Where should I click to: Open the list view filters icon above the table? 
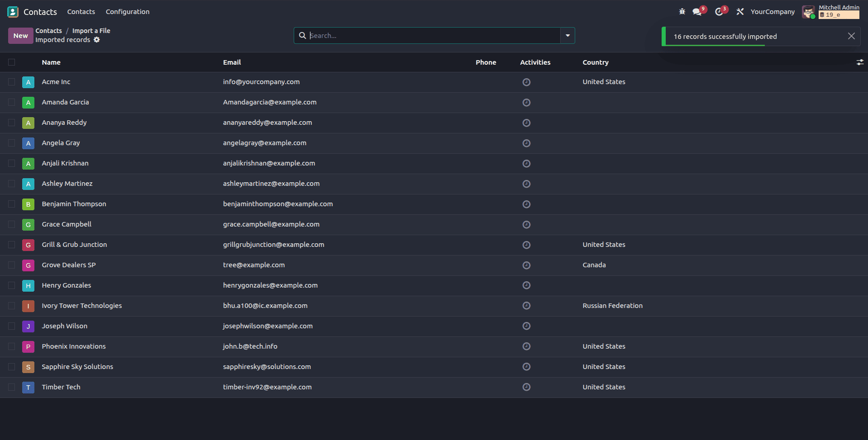pos(859,62)
